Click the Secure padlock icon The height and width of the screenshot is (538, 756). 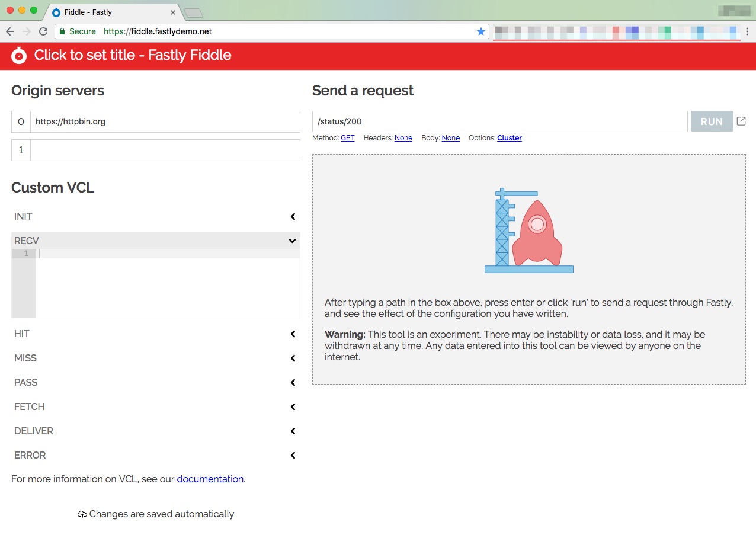tap(62, 31)
